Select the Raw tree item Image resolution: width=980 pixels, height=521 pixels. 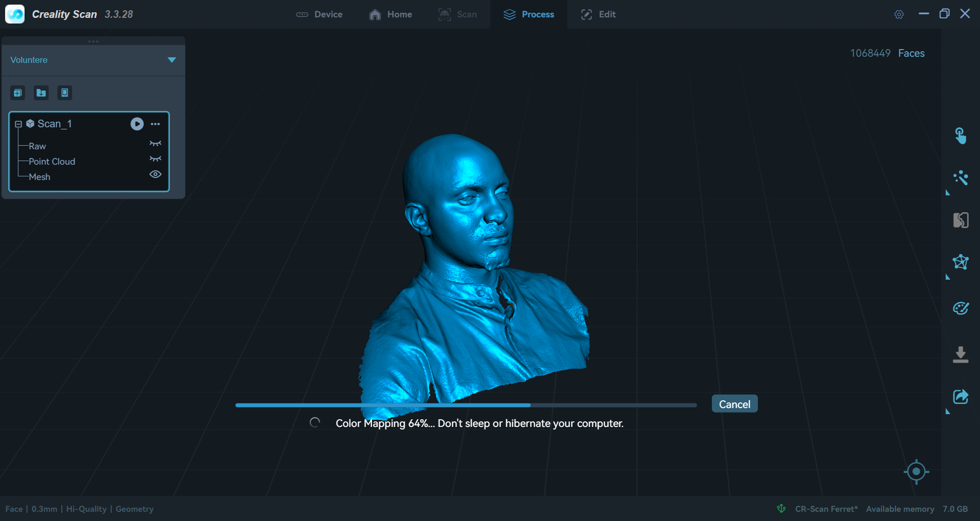[37, 146]
